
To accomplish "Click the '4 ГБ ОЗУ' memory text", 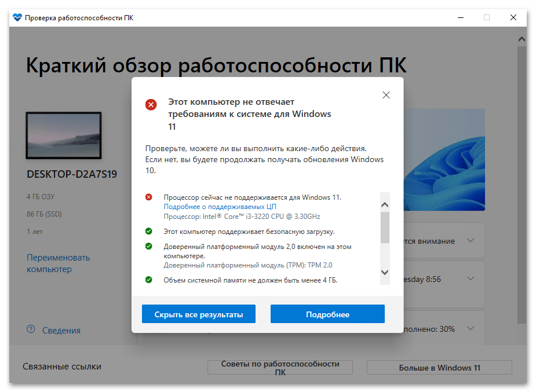I will (41, 197).
